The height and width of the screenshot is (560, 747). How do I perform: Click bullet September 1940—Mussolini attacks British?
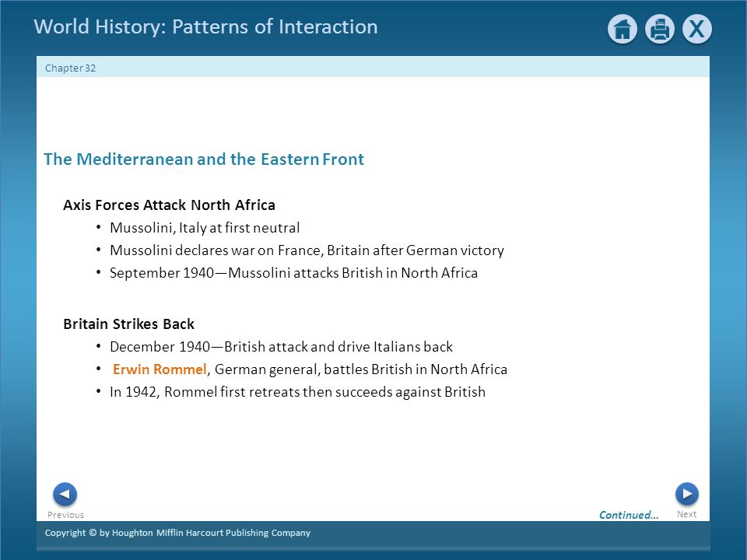pyautogui.click(x=293, y=273)
